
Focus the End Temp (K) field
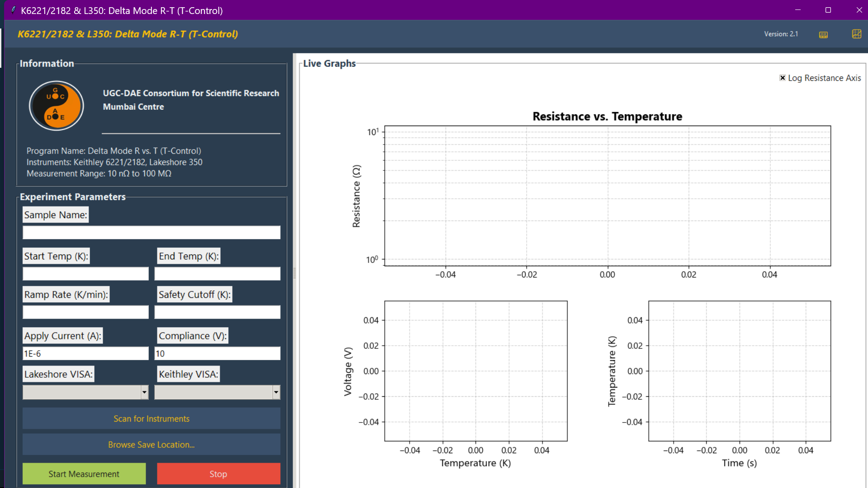[217, 274]
